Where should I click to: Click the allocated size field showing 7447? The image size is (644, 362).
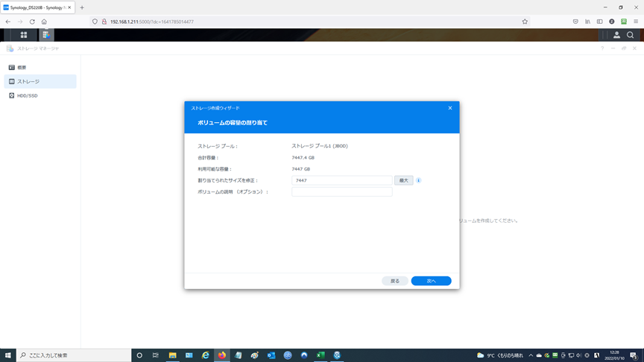tap(341, 180)
